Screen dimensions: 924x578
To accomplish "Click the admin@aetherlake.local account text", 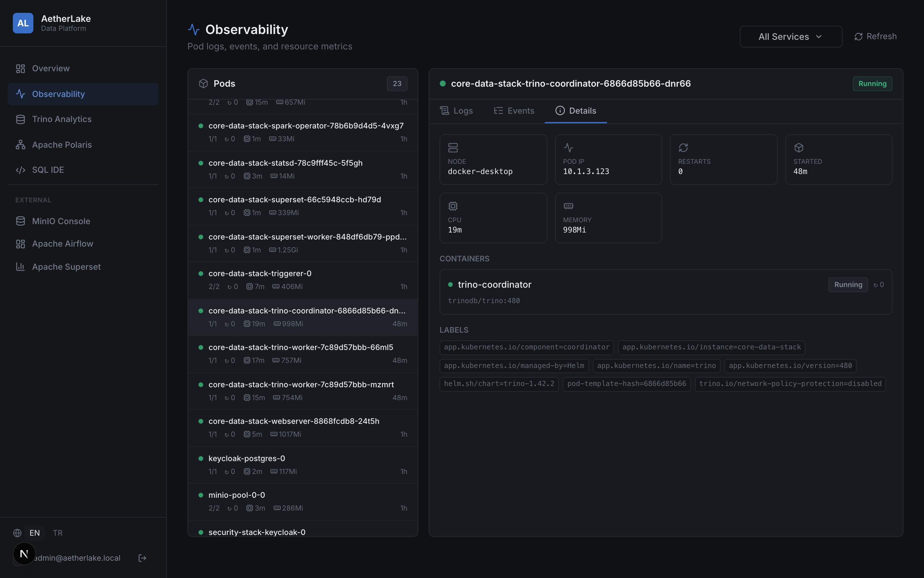I will tap(77, 558).
